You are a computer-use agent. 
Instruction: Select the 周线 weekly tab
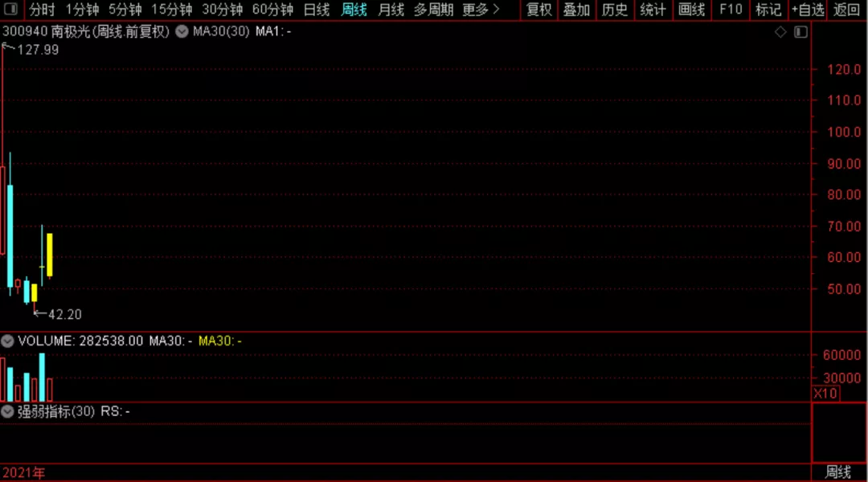tap(354, 10)
